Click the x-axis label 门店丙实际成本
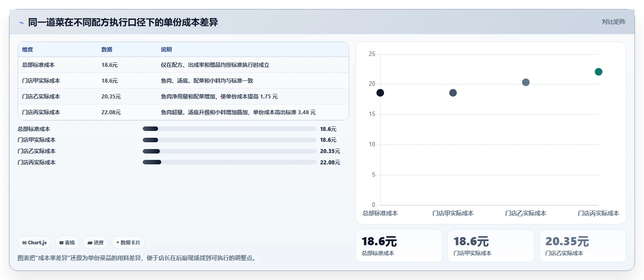This screenshot has width=644, height=280. pos(598,213)
